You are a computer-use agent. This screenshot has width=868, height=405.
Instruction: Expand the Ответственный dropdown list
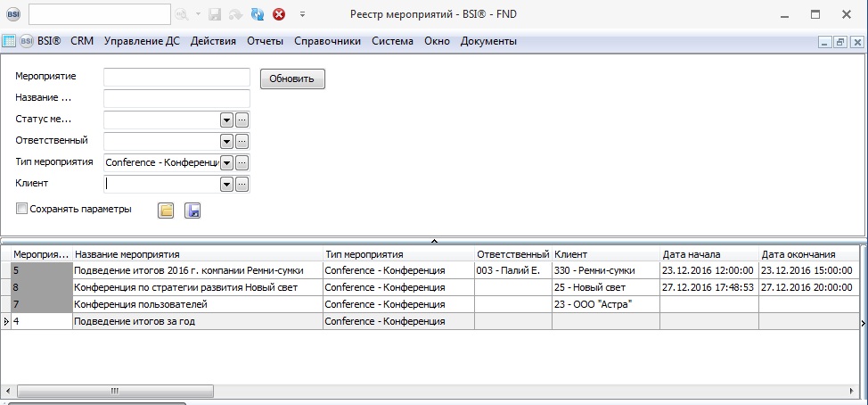pyautogui.click(x=226, y=141)
